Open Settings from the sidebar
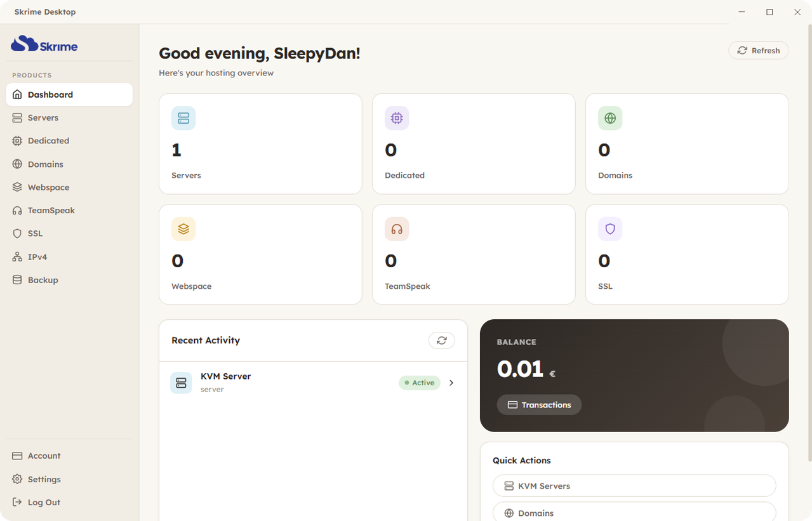Screen dimensions: 812x521 (x=69, y=479)
